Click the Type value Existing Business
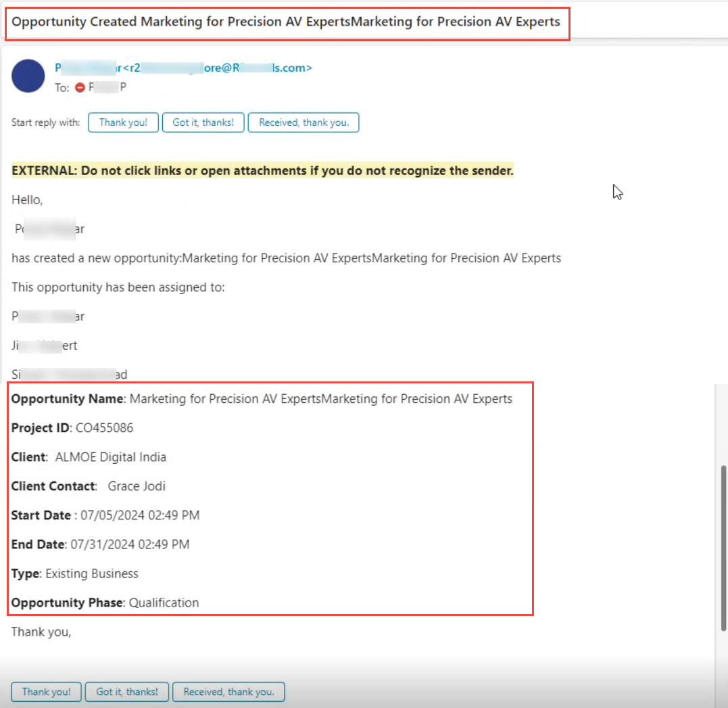 (x=92, y=573)
